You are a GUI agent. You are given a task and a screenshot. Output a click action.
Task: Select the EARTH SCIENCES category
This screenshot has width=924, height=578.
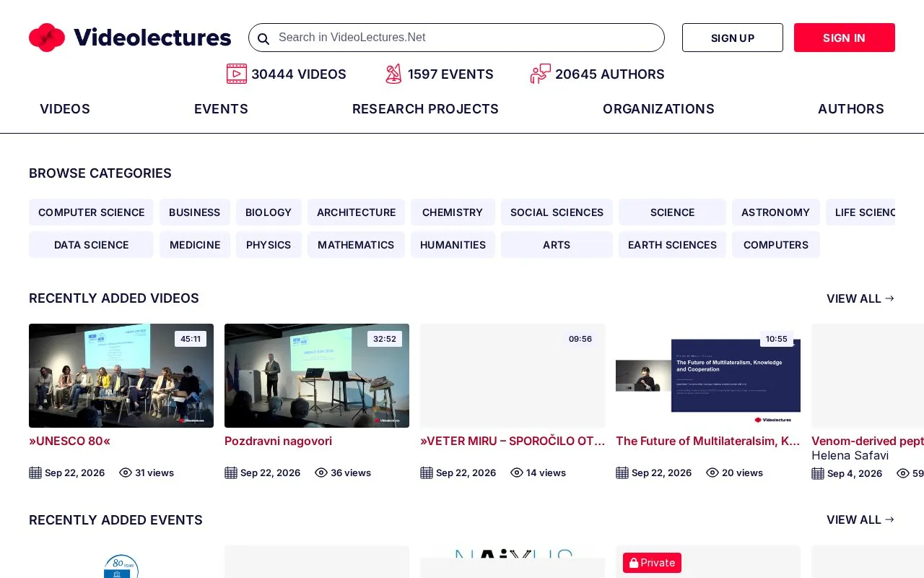pos(672,245)
